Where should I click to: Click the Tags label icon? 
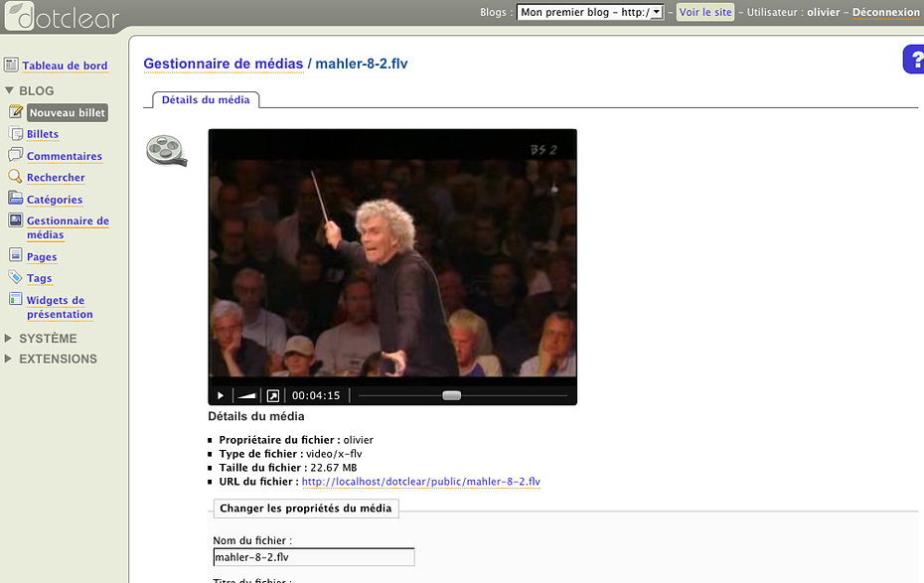(x=15, y=277)
